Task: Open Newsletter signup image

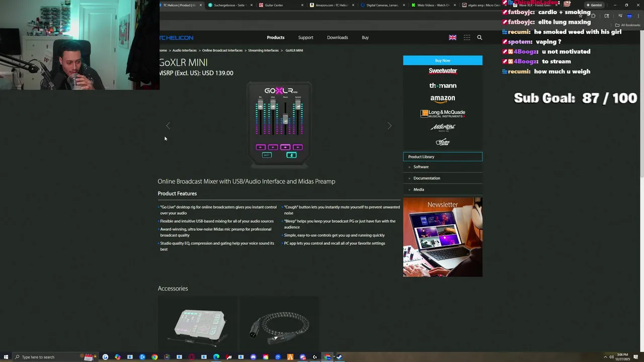Action: tap(443, 237)
